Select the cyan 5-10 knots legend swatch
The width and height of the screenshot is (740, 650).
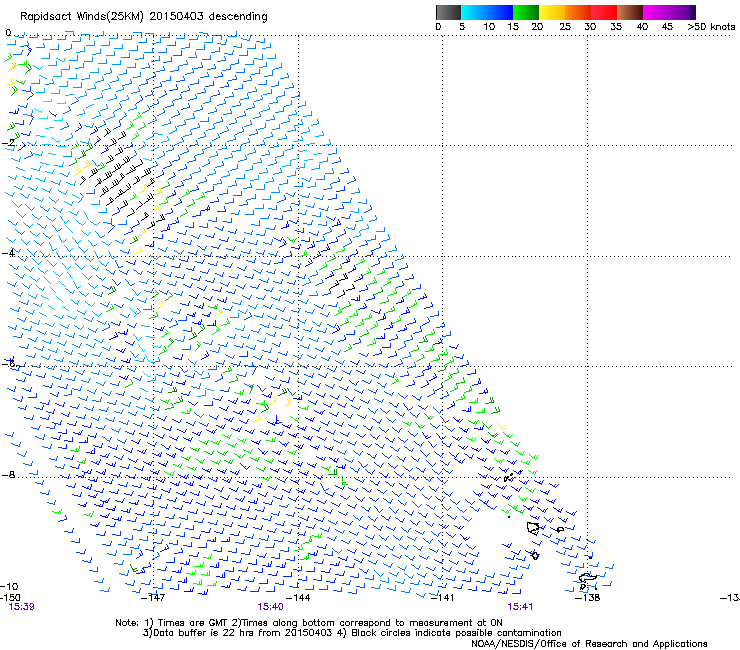click(x=473, y=12)
